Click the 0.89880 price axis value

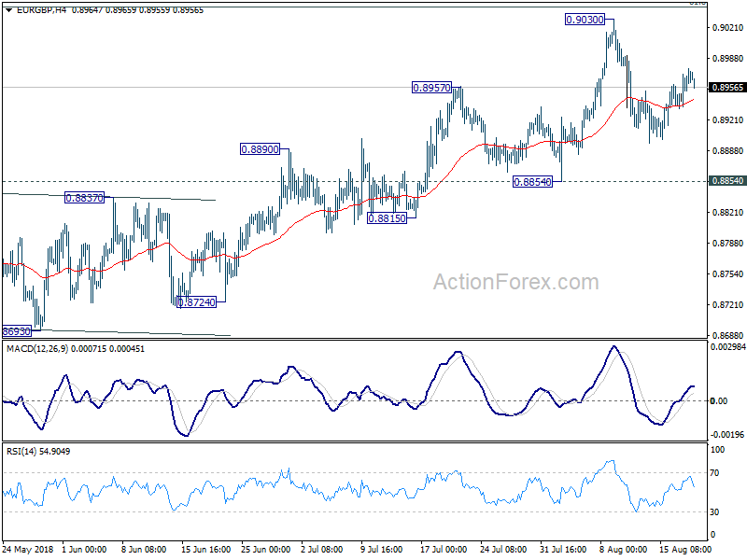[728, 59]
